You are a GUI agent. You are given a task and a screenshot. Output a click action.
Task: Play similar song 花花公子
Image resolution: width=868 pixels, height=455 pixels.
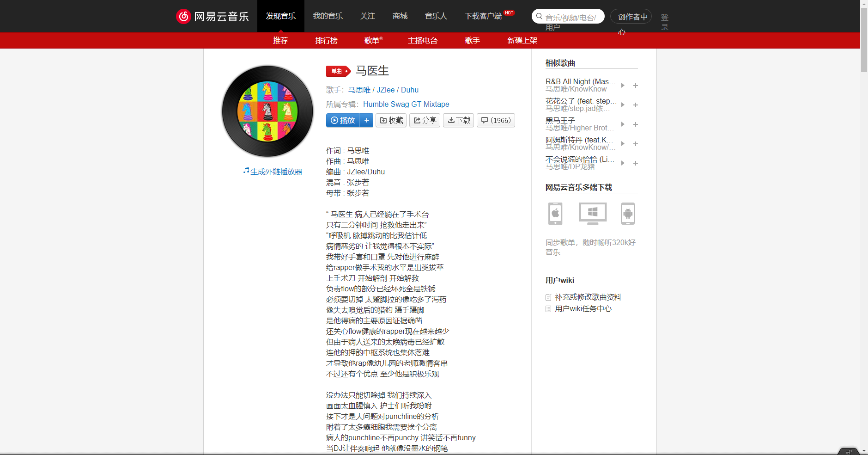(x=622, y=105)
